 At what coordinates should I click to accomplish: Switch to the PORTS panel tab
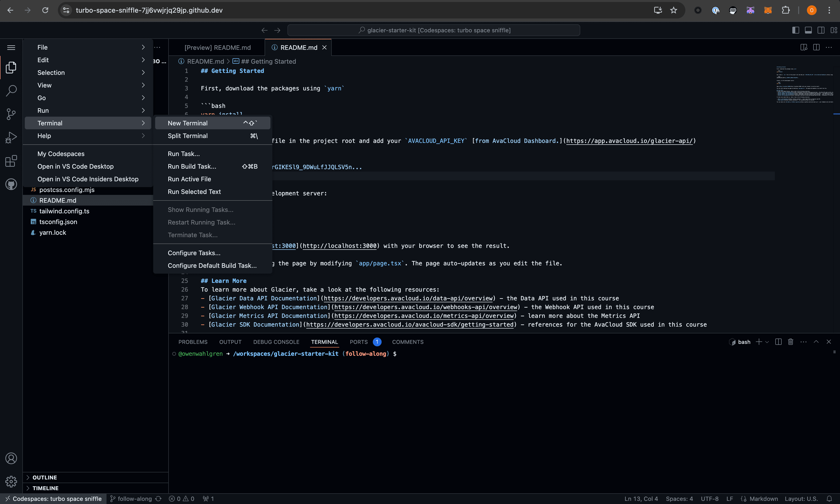358,342
